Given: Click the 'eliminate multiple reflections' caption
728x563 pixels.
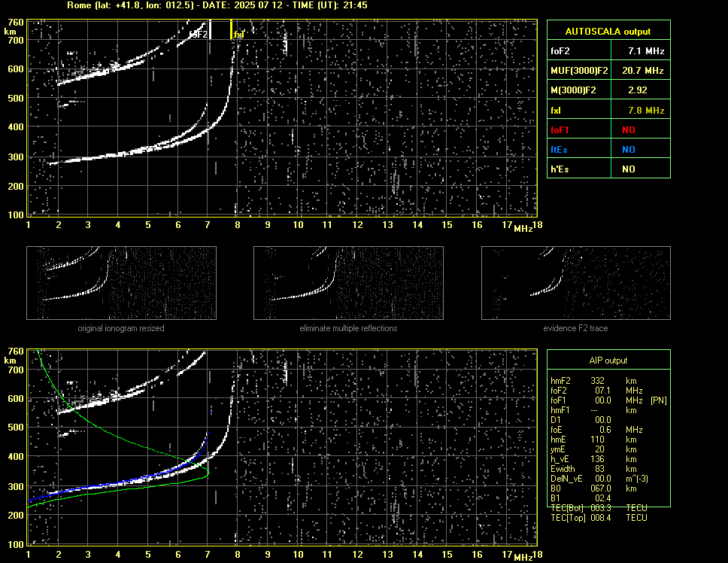Looking at the screenshot, I should coord(348,328).
